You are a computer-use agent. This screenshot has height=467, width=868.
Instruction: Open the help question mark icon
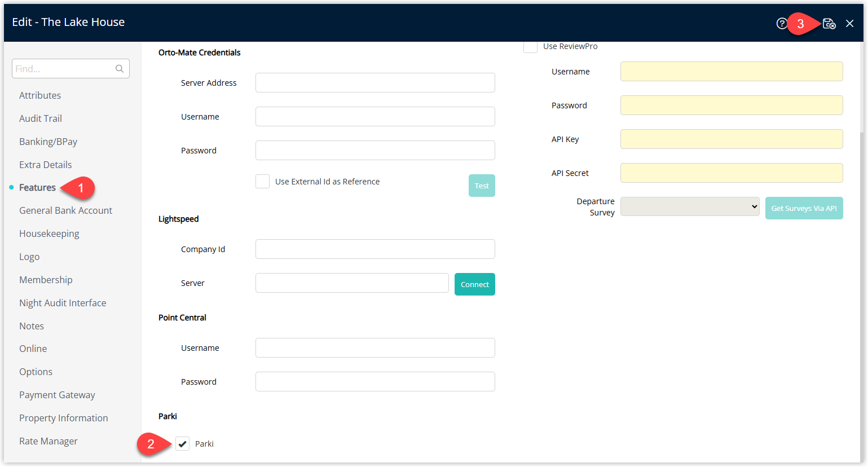point(782,23)
